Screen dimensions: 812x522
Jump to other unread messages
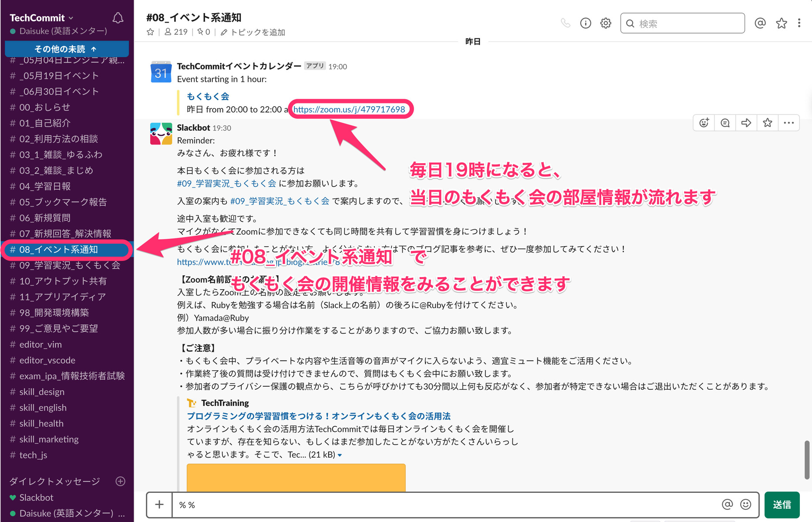pyautogui.click(x=67, y=49)
